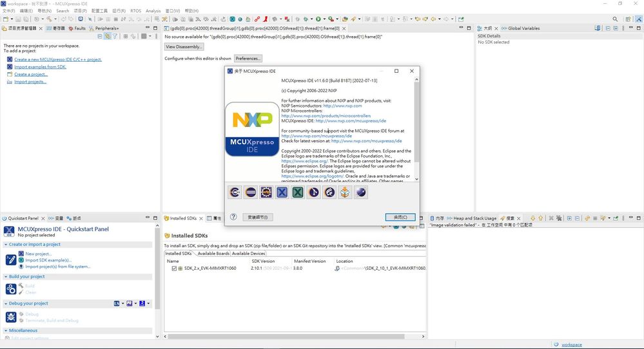The width and height of the screenshot is (644, 349).
Task: Switch to the Peripherals+ tab
Action: pyautogui.click(x=104, y=28)
